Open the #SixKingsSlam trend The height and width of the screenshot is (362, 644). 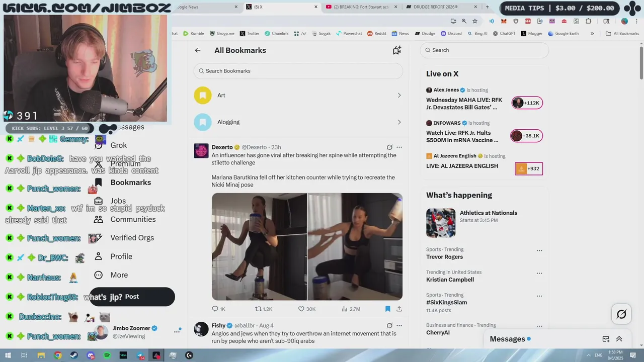(447, 303)
